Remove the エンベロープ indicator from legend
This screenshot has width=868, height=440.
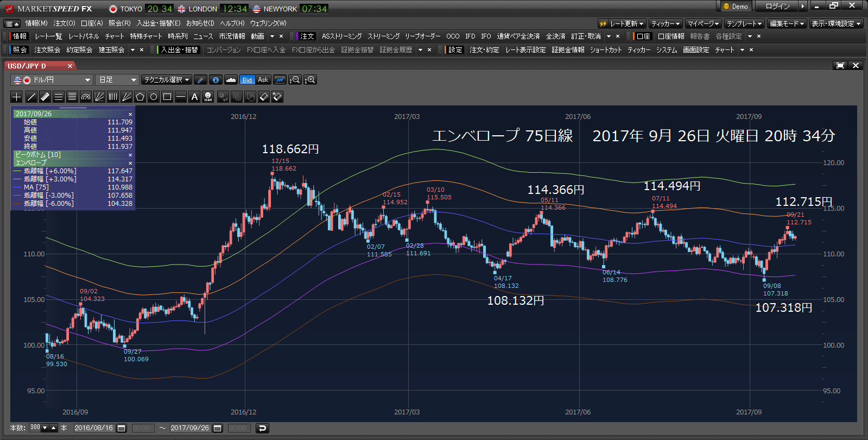(130, 163)
